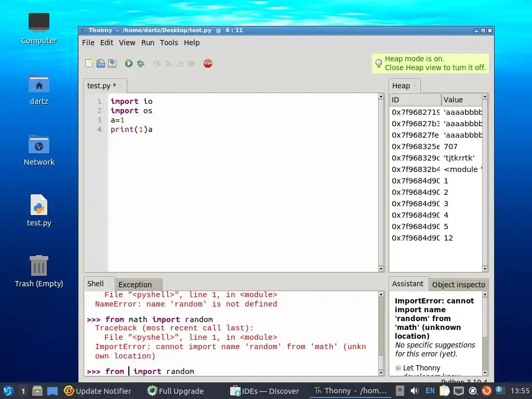
Task: Select the Shell tab
Action: point(96,284)
